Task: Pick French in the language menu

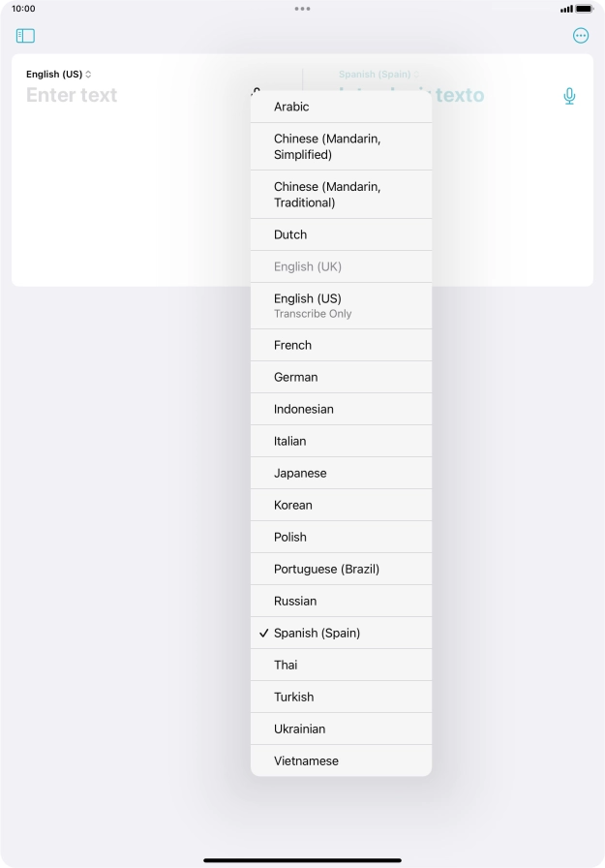Action: [x=341, y=345]
